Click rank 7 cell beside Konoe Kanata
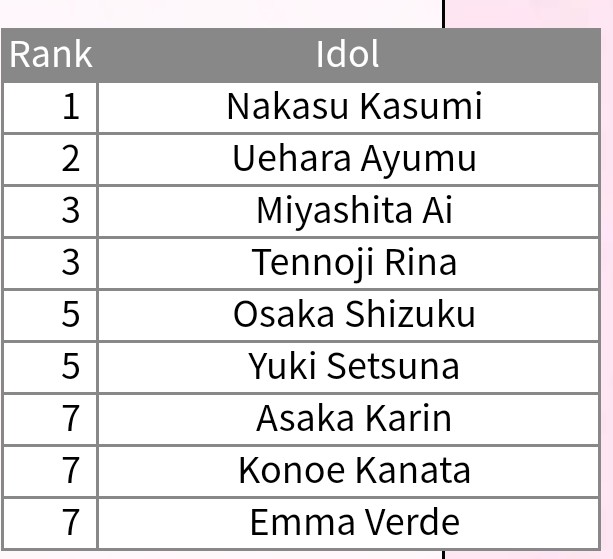 (51, 470)
